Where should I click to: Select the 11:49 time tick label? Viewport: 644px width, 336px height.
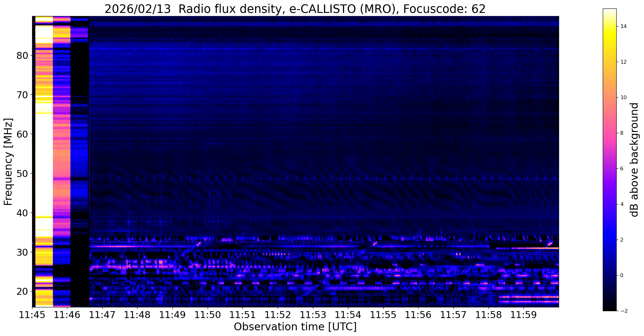(x=172, y=315)
